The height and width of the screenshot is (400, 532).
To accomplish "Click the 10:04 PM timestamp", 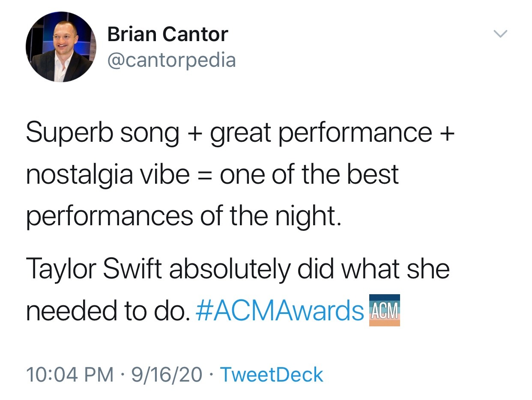I will 70,374.
